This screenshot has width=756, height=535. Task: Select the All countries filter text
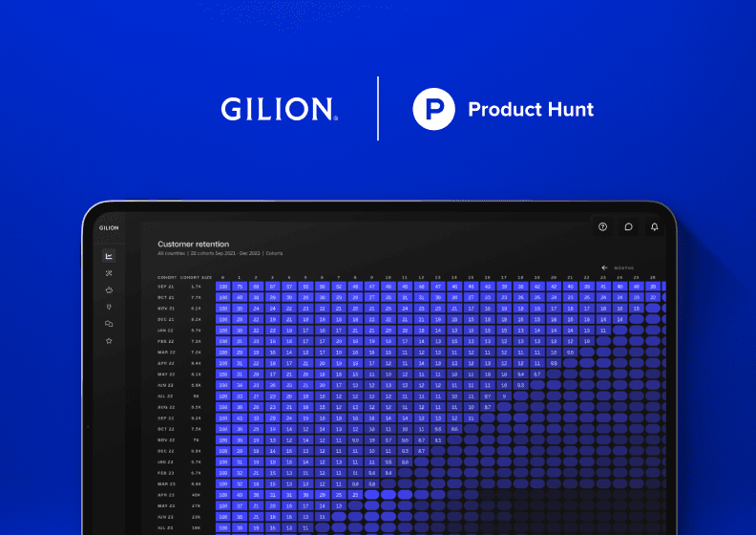(171, 253)
